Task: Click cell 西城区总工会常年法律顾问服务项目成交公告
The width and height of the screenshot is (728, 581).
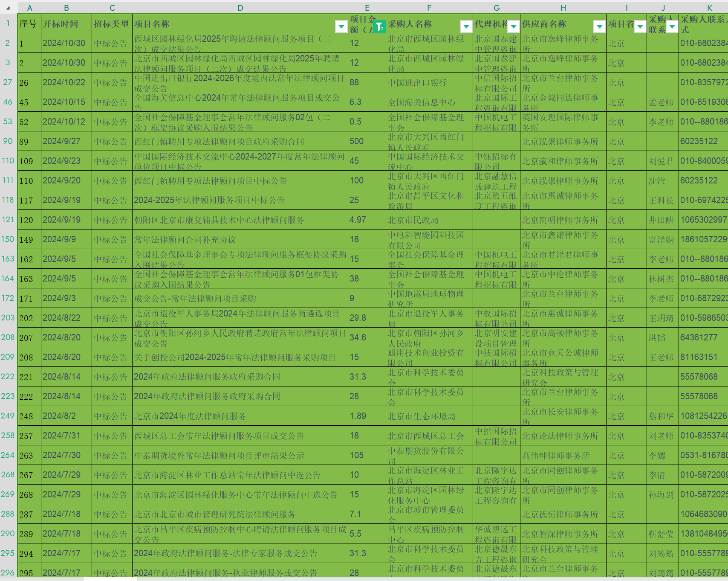Action: (x=240, y=436)
